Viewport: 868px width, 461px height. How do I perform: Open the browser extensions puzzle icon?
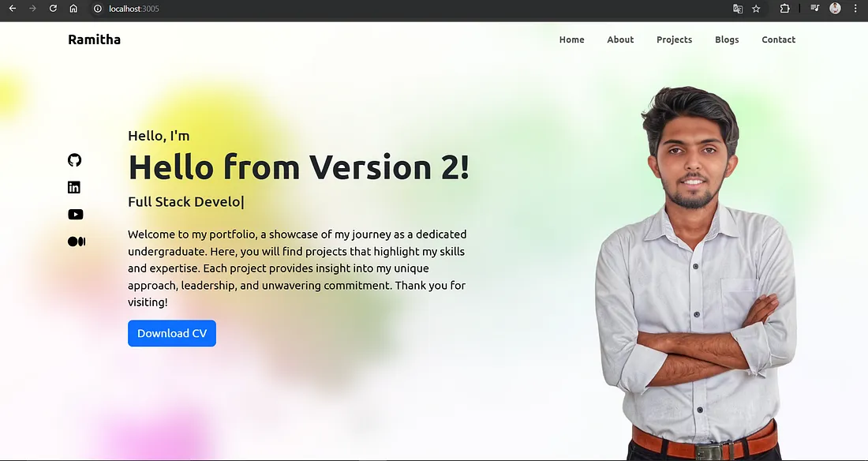click(784, 9)
